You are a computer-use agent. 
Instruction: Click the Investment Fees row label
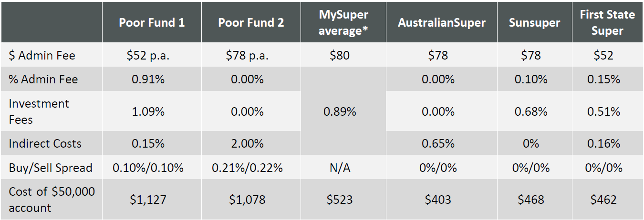[39, 111]
